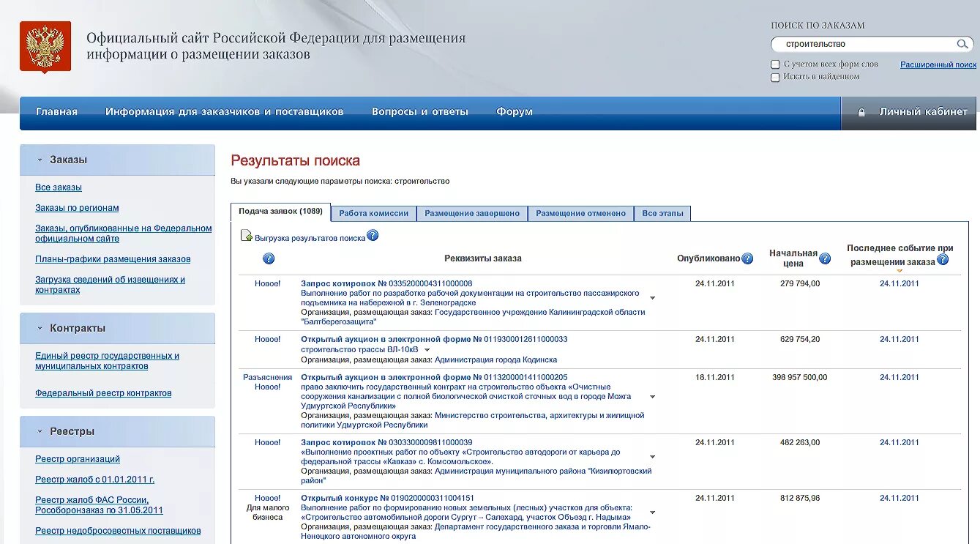Viewport: 980px width, 544px height.
Task: Open the Все этапы tab
Action: [x=662, y=213]
